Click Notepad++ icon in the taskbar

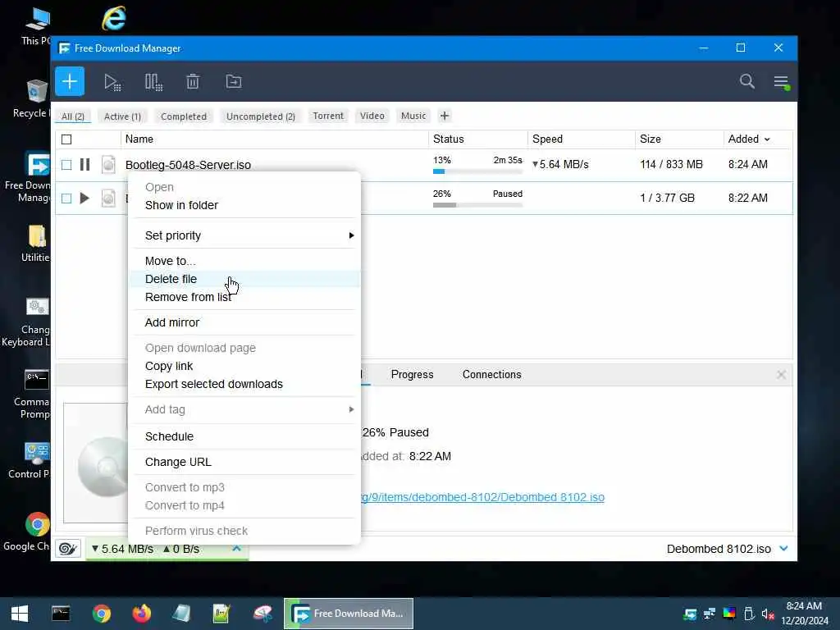pos(221,614)
